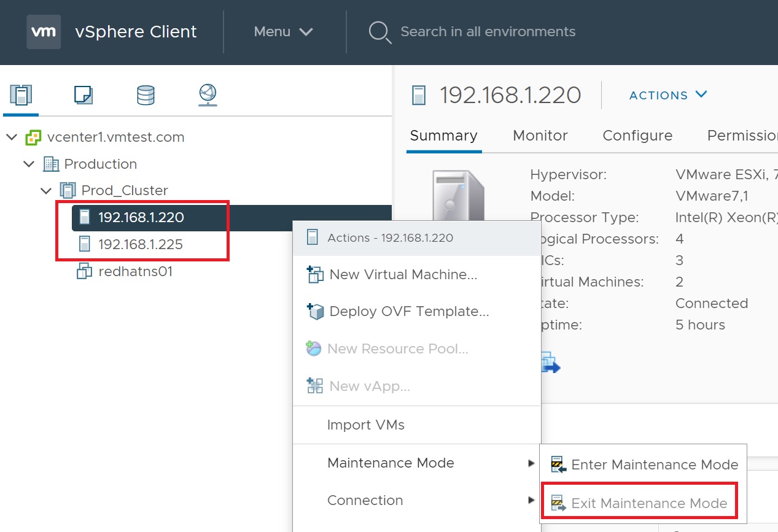Open the Menu dropdown in header
Viewport: 778px width, 532px height.
pyautogui.click(x=284, y=32)
